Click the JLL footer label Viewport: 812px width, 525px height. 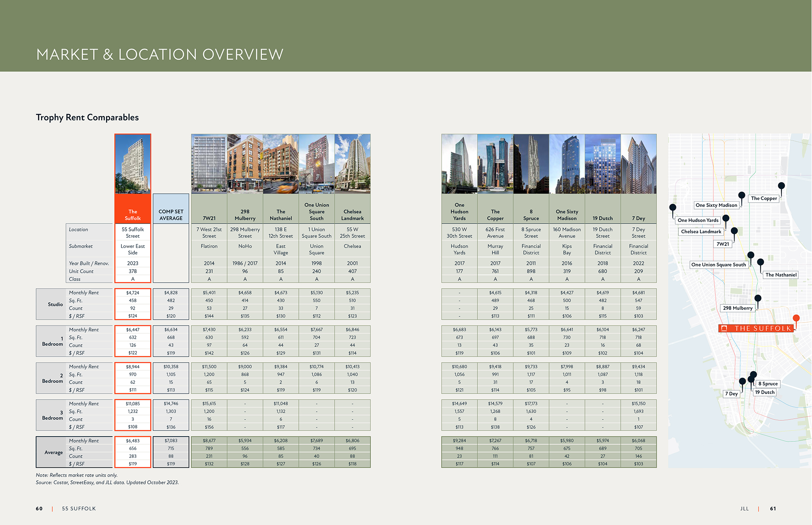pyautogui.click(x=745, y=508)
